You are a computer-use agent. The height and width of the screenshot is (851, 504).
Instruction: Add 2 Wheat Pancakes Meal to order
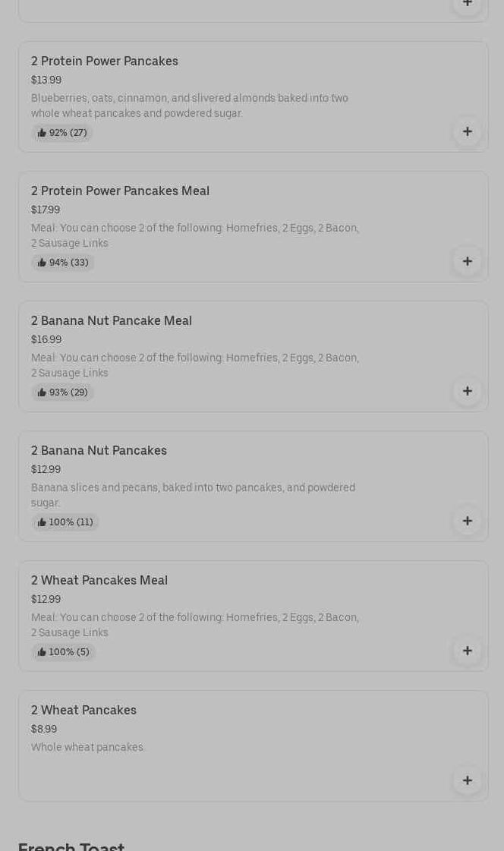[467, 651]
